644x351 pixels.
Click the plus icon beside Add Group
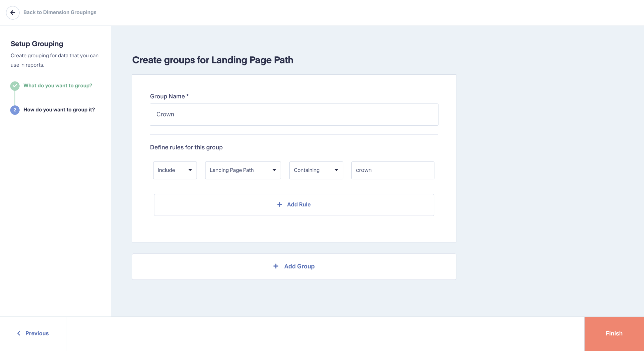tap(276, 266)
